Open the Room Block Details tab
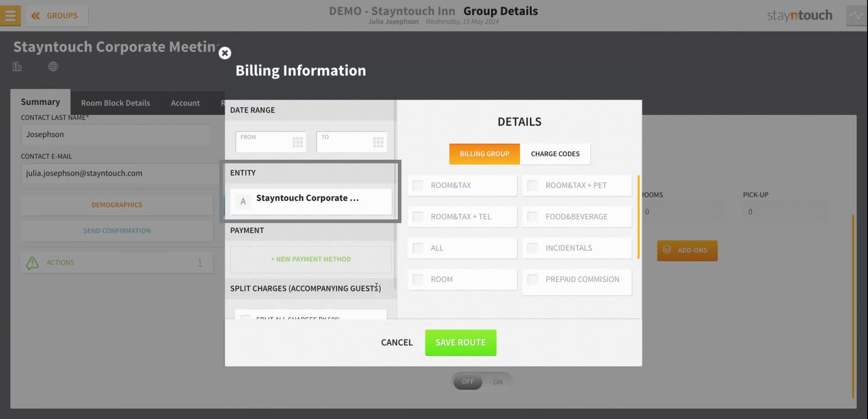Viewport: 868px width, 419px height. (x=115, y=103)
